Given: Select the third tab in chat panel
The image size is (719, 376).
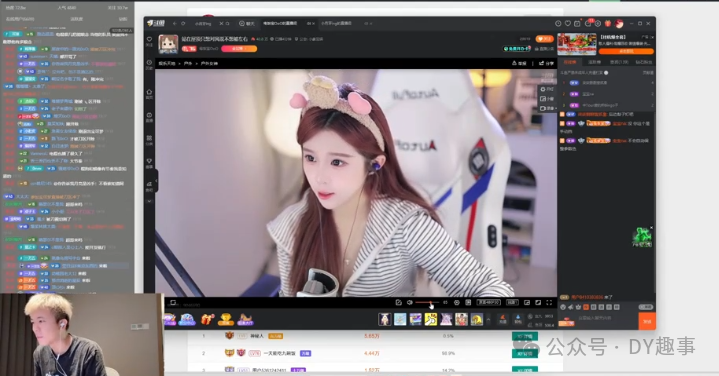Looking at the screenshot, I should (x=619, y=62).
